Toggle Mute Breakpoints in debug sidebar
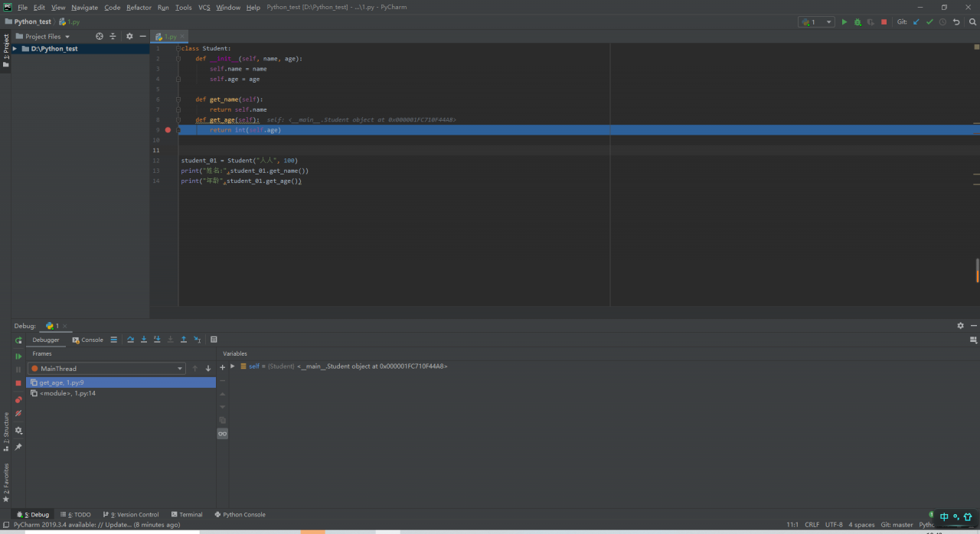The width and height of the screenshot is (980, 534). 18,413
